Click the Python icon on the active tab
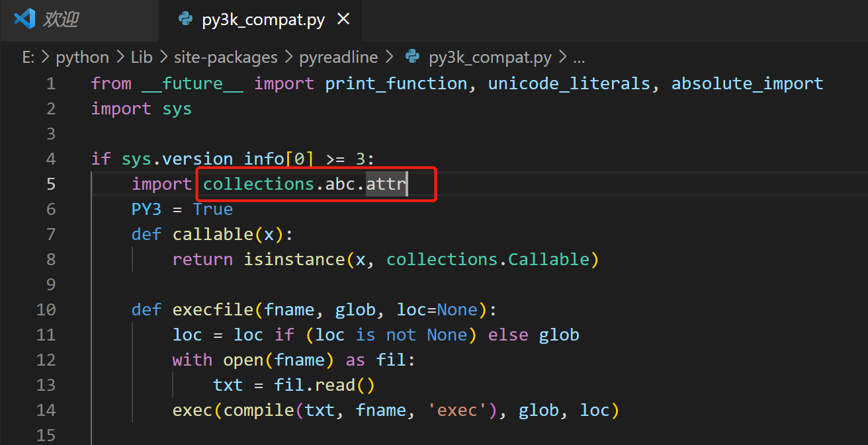This screenshot has height=445, width=868. pyautogui.click(x=185, y=19)
